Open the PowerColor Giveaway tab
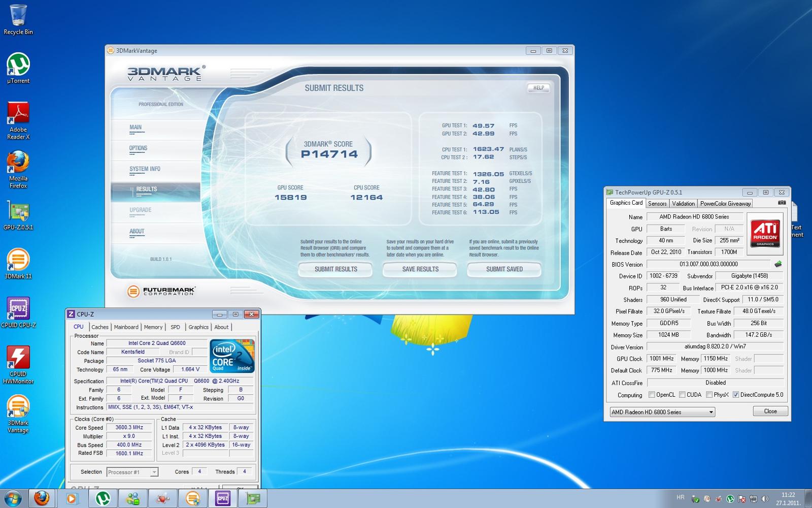812x508 pixels. pyautogui.click(x=725, y=204)
